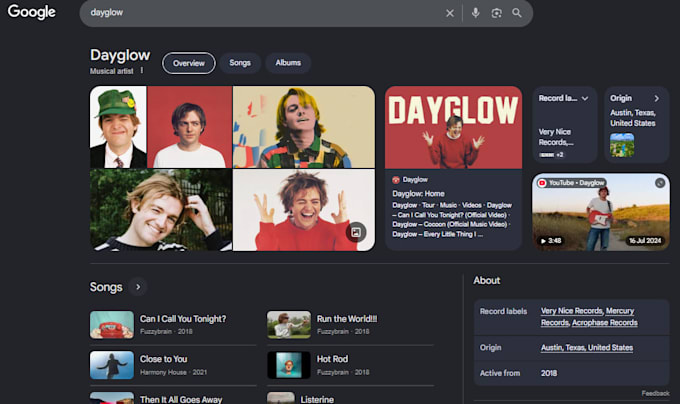Open photo of Dayglow in green hat
Viewport: 680px width, 404px height.
(118, 127)
